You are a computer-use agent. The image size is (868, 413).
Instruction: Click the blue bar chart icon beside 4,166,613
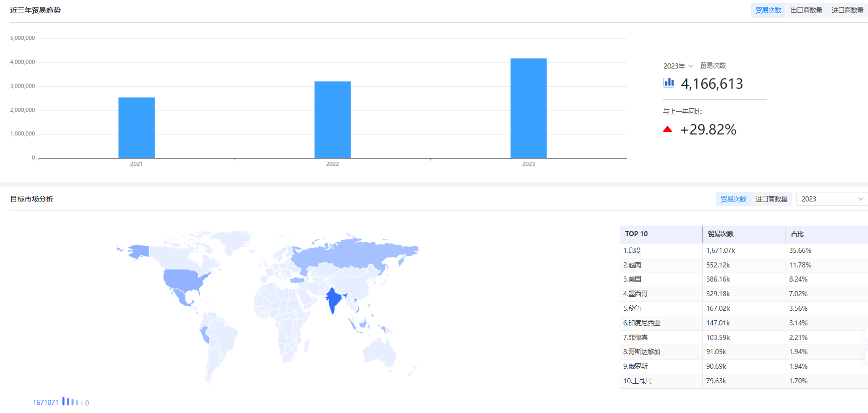tap(669, 83)
